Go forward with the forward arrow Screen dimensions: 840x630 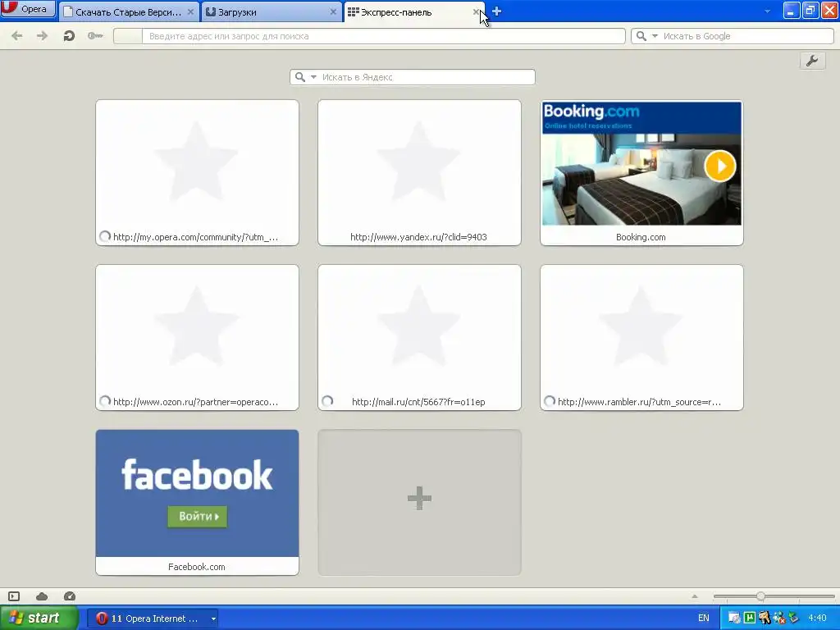point(43,36)
